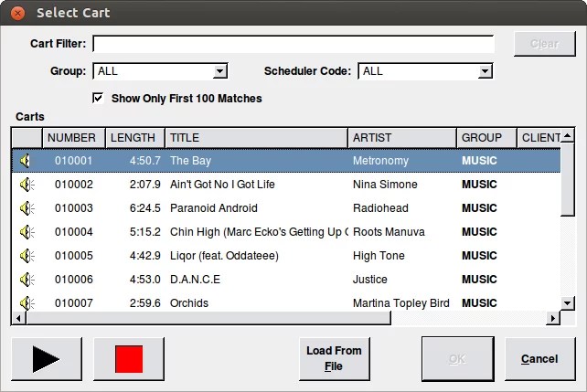Image resolution: width=587 pixels, height=392 pixels.
Task: Click the speaker icon for Liqor track
Action: pyautogui.click(x=27, y=256)
